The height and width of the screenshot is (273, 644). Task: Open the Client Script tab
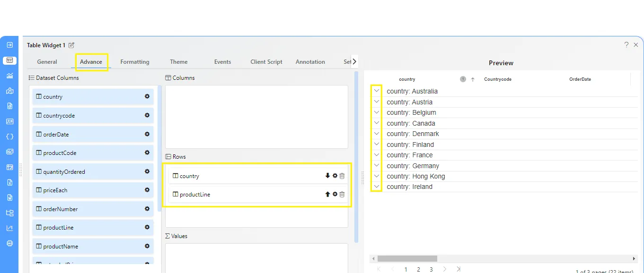(266, 62)
